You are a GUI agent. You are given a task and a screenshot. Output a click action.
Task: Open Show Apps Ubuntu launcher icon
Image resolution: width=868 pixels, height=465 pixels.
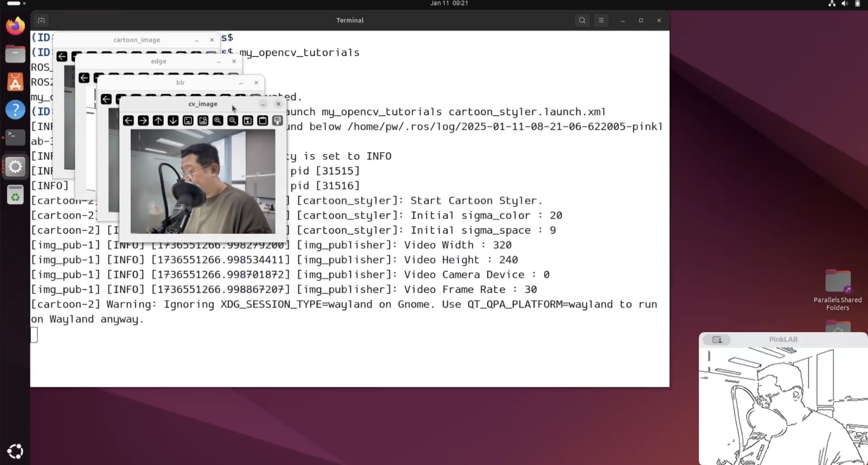(x=15, y=451)
